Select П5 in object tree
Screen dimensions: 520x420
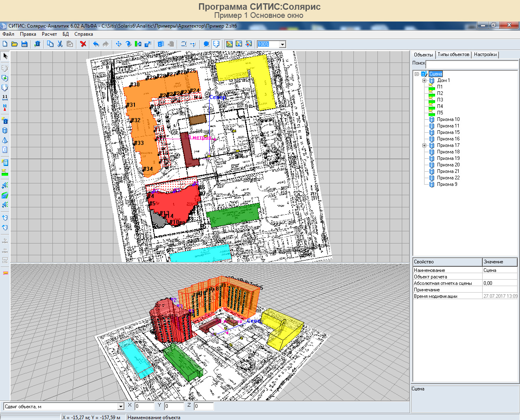pyautogui.click(x=440, y=113)
